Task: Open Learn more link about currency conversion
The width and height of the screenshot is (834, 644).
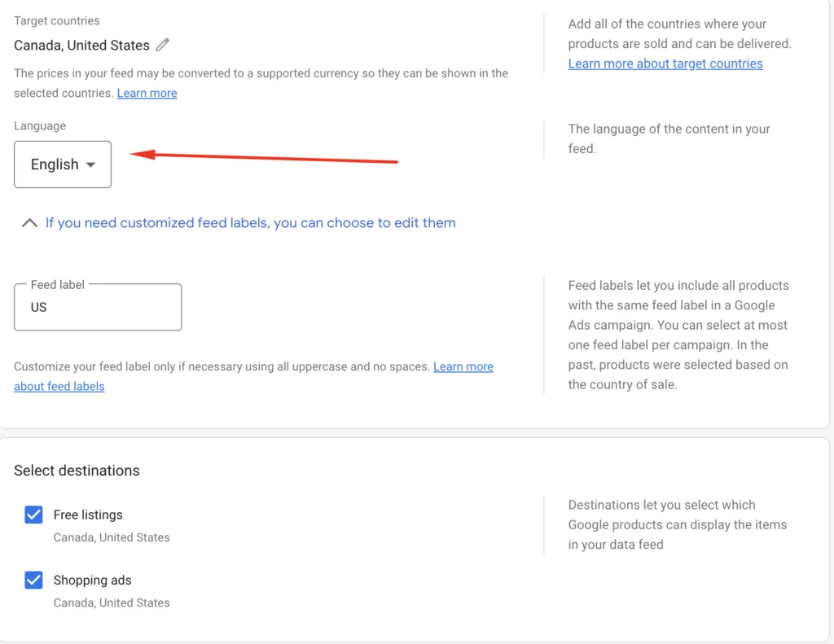Action: [x=147, y=93]
